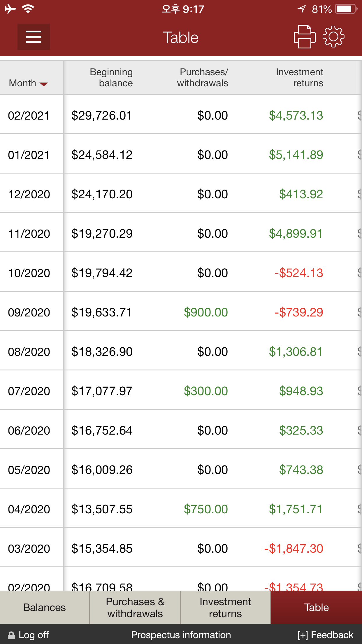Sort by Beginning balance column header
Viewport: 362px width, 644px height.
[x=111, y=78]
